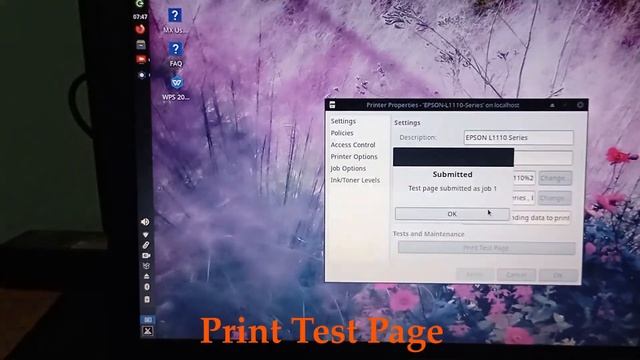Screen dimensions: 640x360
Task: Open the volume speaker tray icon
Action: pos(145,222)
